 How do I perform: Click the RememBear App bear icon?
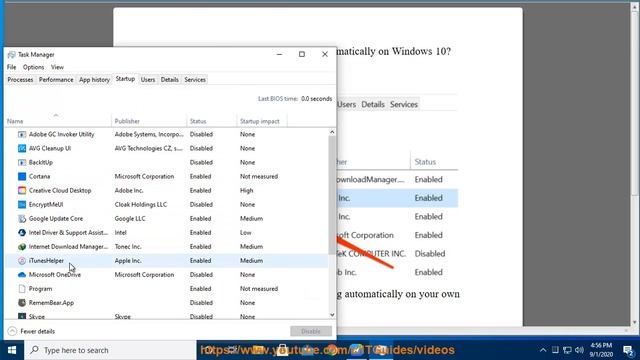pyautogui.click(x=22, y=303)
